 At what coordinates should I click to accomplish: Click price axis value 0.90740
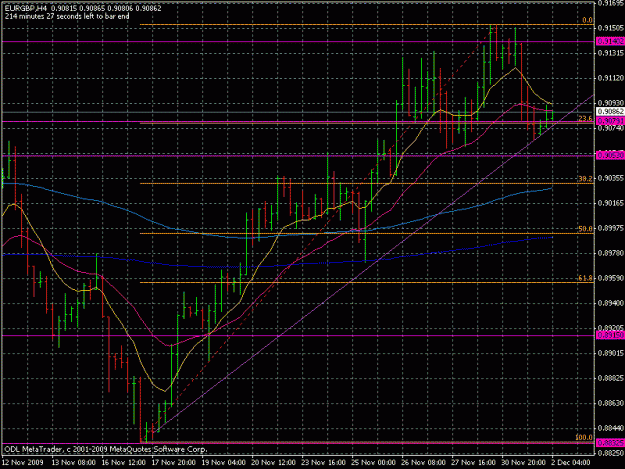point(611,128)
